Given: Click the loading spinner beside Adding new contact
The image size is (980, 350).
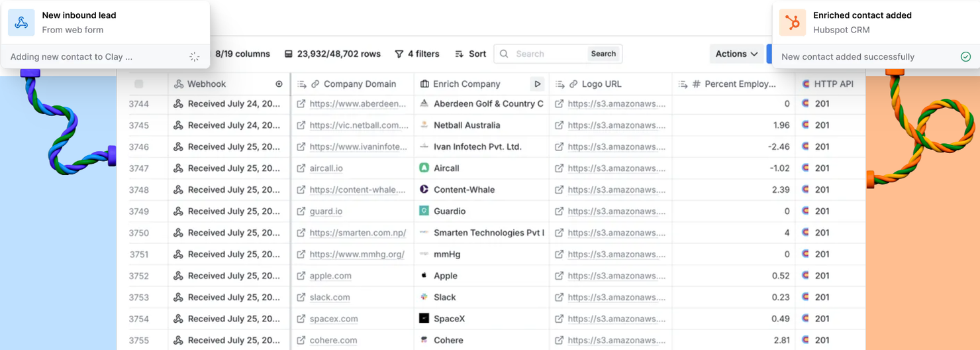Looking at the screenshot, I should click(x=194, y=57).
